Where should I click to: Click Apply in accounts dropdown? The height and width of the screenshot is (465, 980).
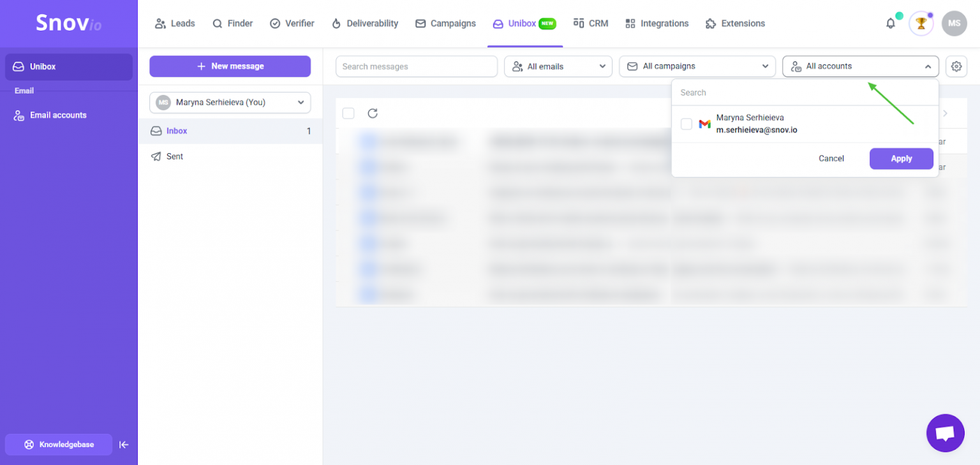pyautogui.click(x=901, y=159)
